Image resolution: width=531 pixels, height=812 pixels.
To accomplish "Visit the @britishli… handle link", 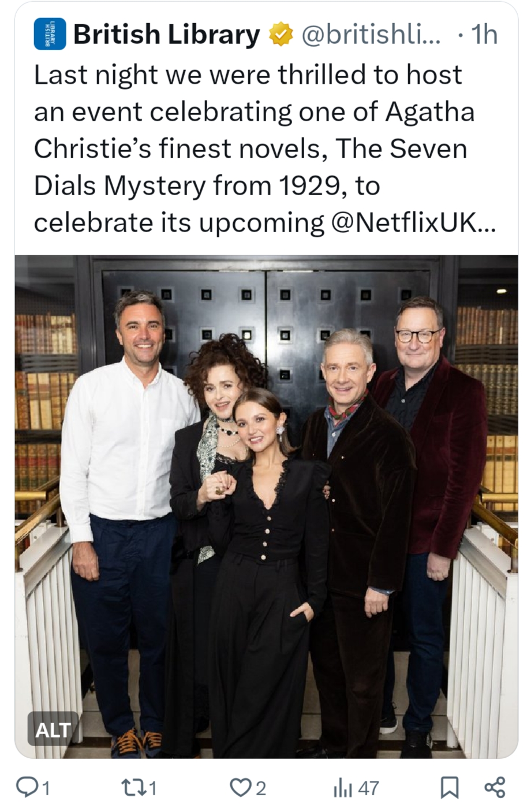I will pyautogui.click(x=371, y=35).
